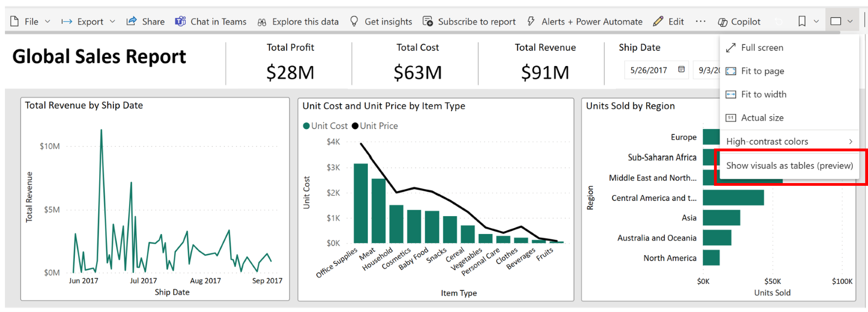Image resolution: width=868 pixels, height=312 pixels.
Task: Click the Jul 2017 axis label
Action: pos(143,281)
